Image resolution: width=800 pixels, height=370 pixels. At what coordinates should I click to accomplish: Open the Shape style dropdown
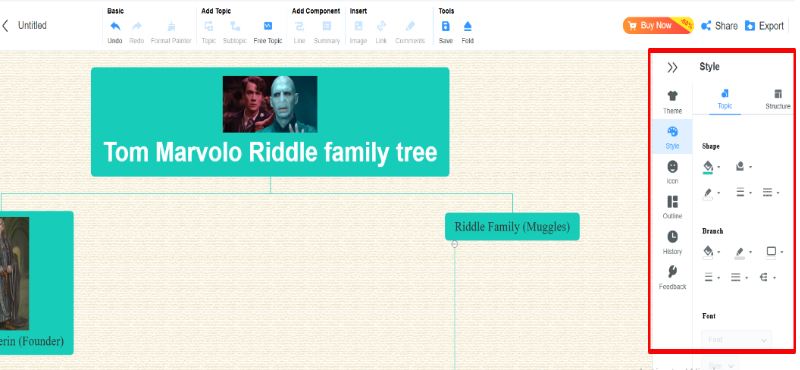pyautogui.click(x=743, y=166)
